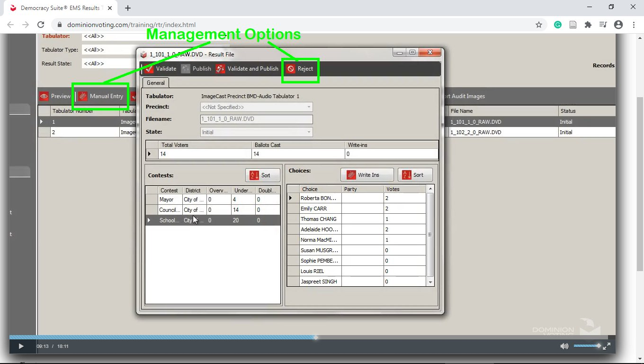Click the address bar URL
The height and width of the screenshot is (364, 644).
(x=132, y=25)
